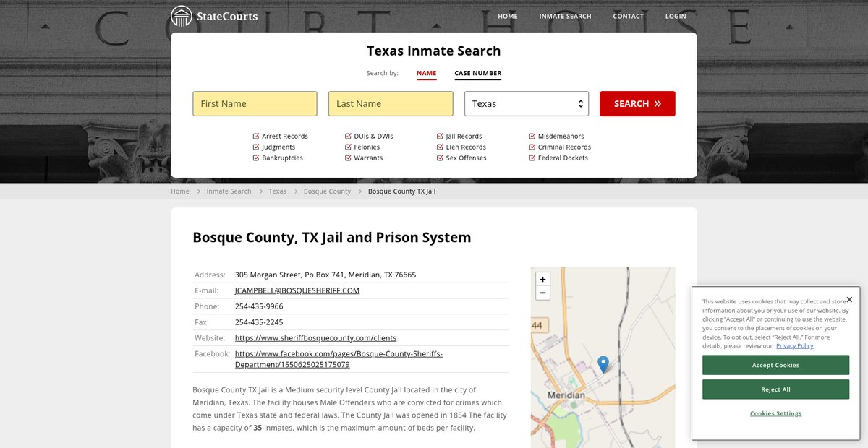Screen dimensions: 868x448
Task: Toggle the Felonies checkbox
Action: click(x=348, y=147)
